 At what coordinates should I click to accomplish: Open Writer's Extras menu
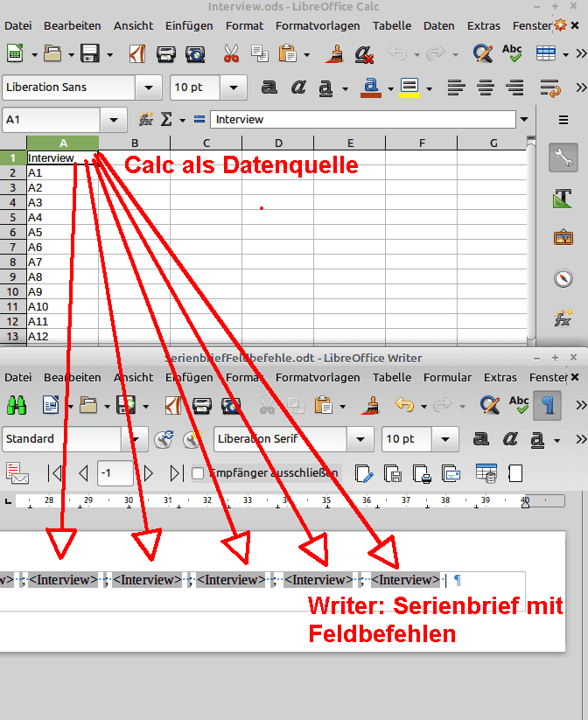click(x=500, y=377)
